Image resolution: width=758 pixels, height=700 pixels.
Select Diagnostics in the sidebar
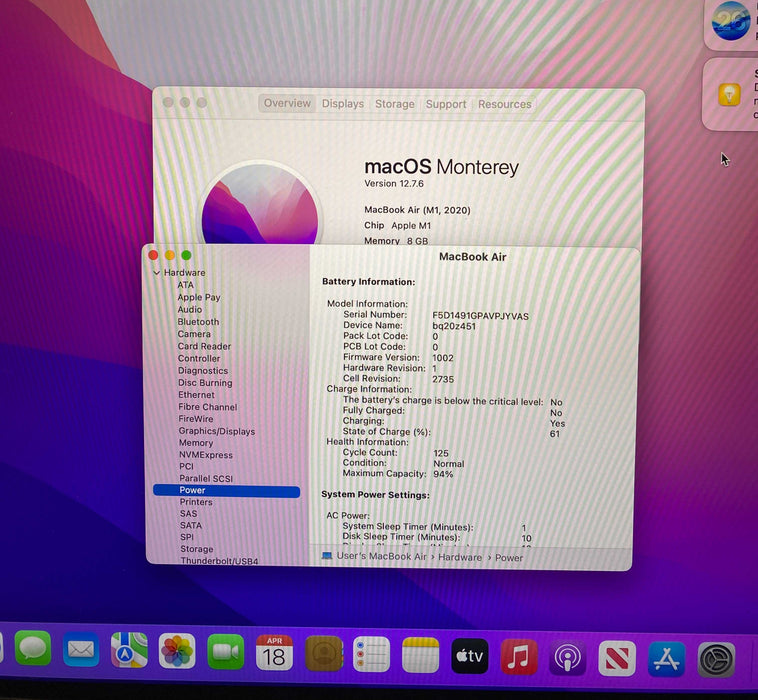[203, 371]
